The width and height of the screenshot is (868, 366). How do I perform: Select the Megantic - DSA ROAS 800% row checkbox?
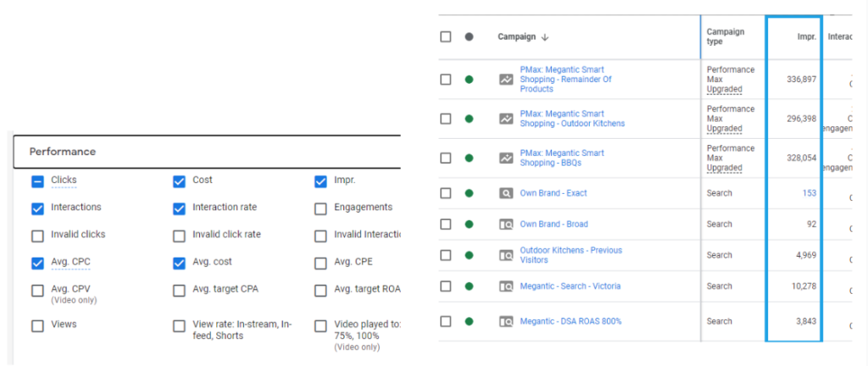[446, 321]
